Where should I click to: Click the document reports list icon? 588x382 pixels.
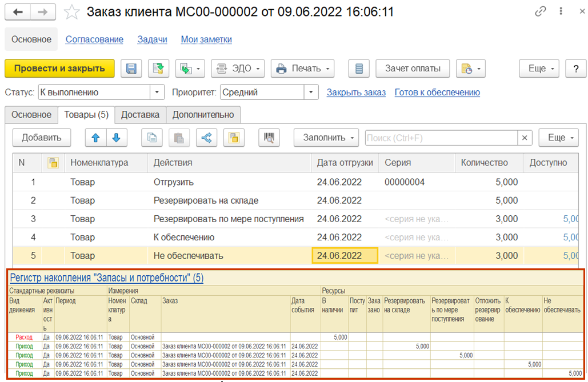(x=359, y=69)
